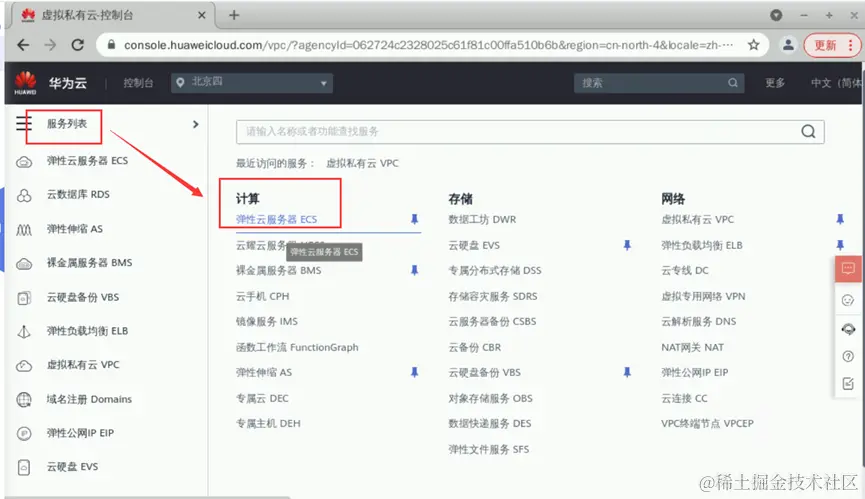Open a new browser tab
The height and width of the screenshot is (499, 865).
(x=234, y=15)
